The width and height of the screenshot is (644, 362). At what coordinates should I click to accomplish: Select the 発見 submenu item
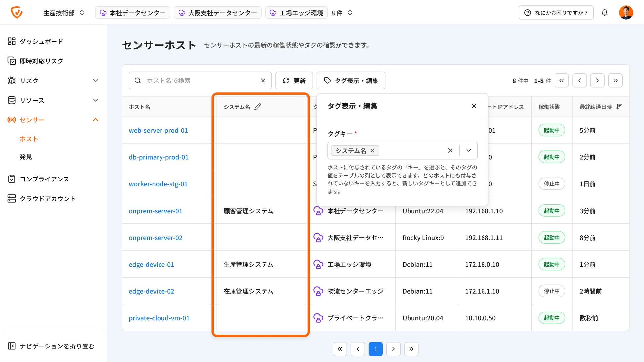(26, 157)
